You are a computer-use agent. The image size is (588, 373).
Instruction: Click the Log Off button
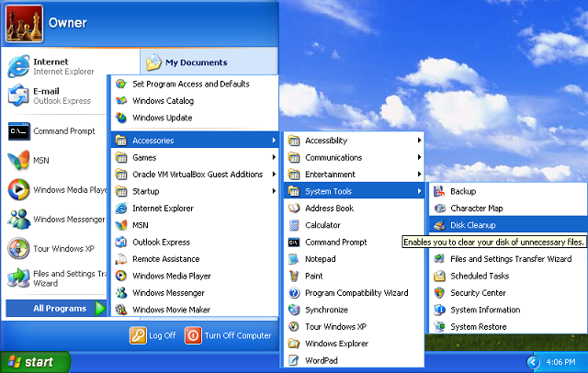[x=153, y=335]
